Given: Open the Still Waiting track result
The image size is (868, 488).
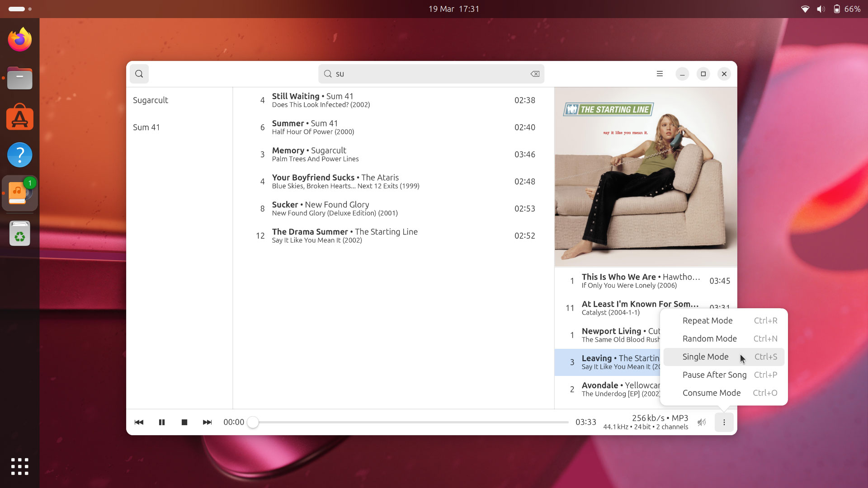Looking at the screenshot, I should click(393, 100).
